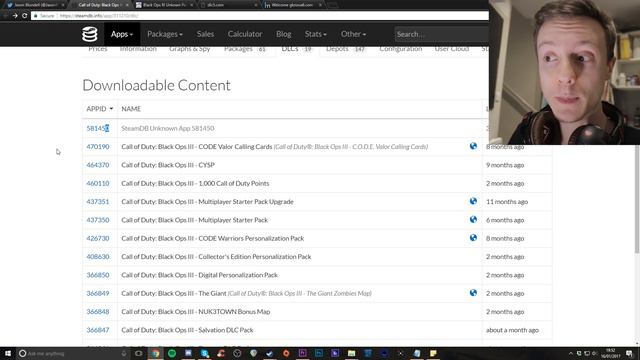Switch to the LinkedIn Welcome browser tab
640x360 pixels.
click(292, 5)
